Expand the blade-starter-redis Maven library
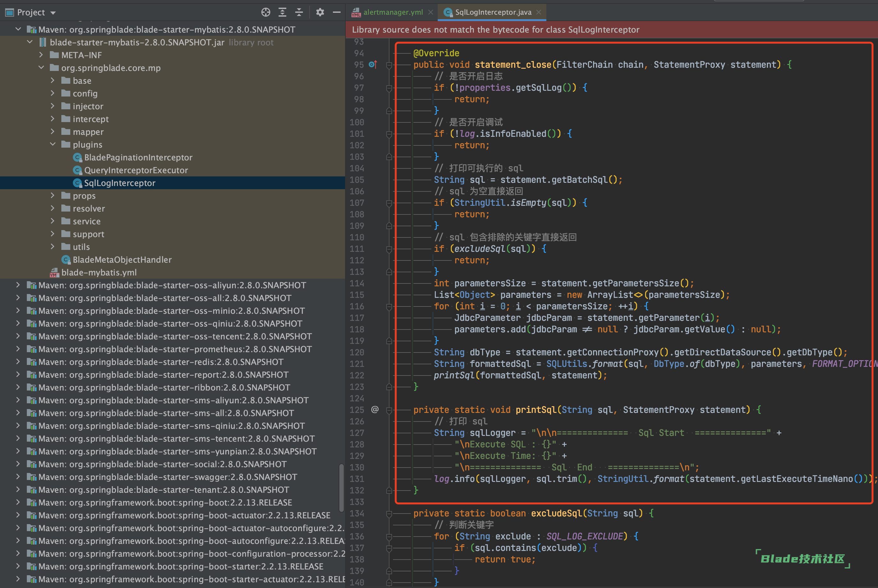Image resolution: width=878 pixels, height=588 pixels. tap(18, 361)
